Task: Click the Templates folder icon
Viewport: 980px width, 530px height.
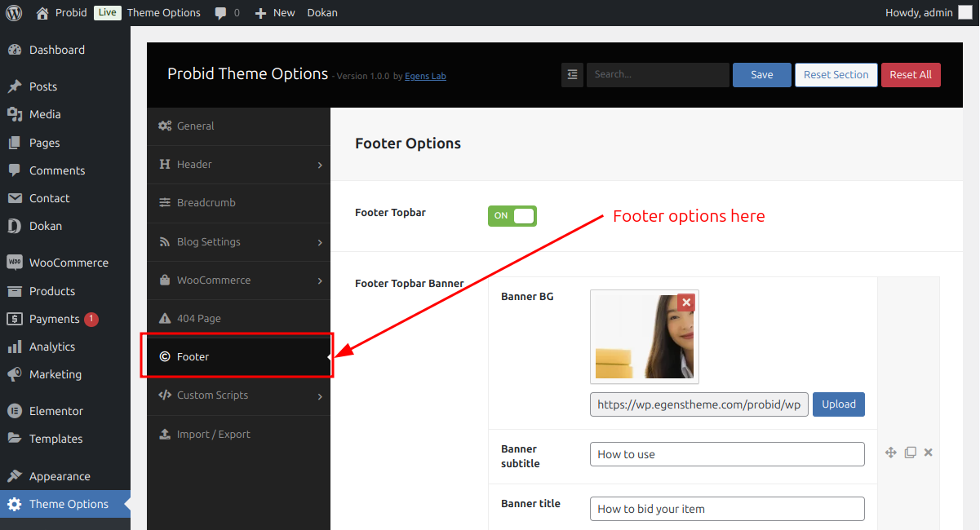Action: (15, 439)
